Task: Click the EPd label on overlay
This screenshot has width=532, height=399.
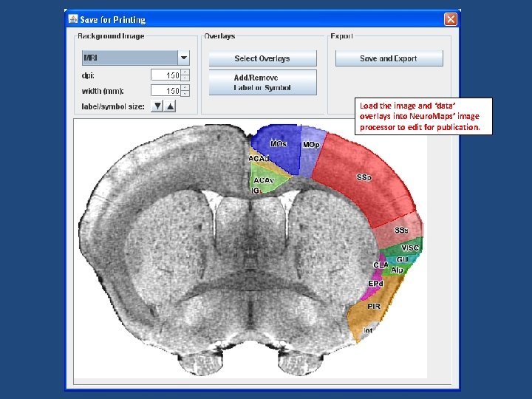Action: click(376, 283)
